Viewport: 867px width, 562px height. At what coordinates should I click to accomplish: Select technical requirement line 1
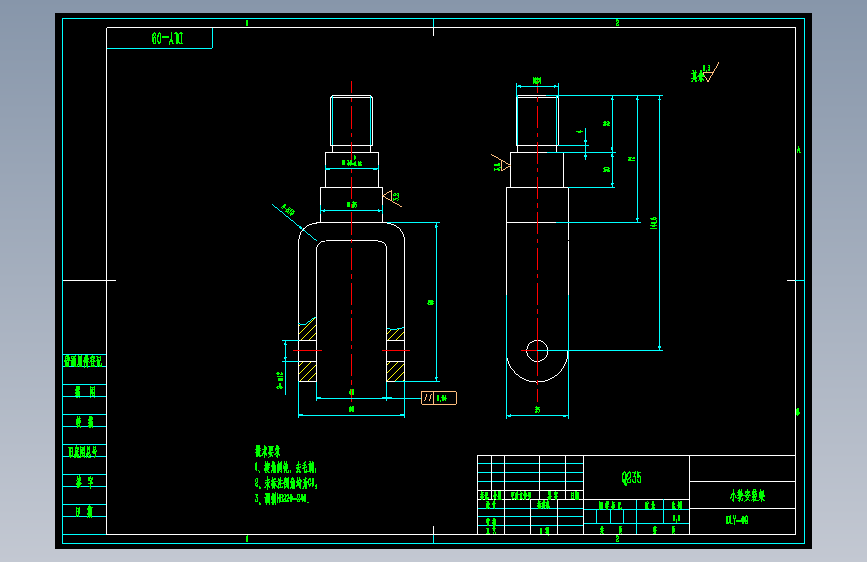[285, 467]
